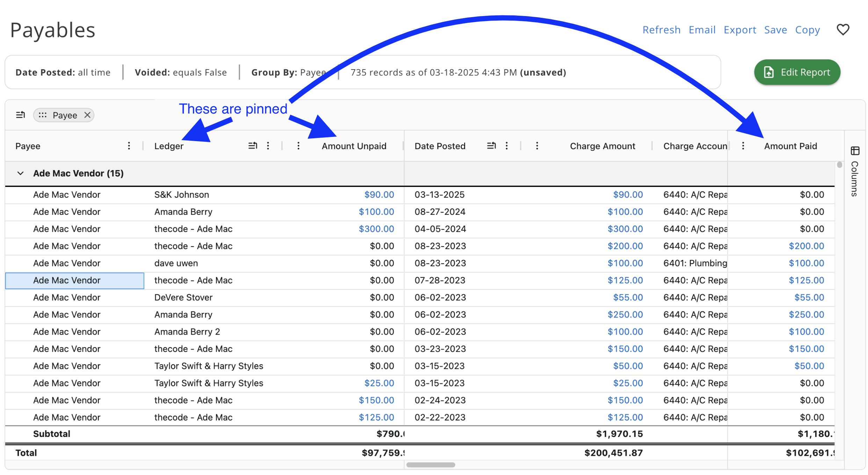Open the Payee column three-dot menu
Viewport: 868px width, 475px height.
click(129, 146)
